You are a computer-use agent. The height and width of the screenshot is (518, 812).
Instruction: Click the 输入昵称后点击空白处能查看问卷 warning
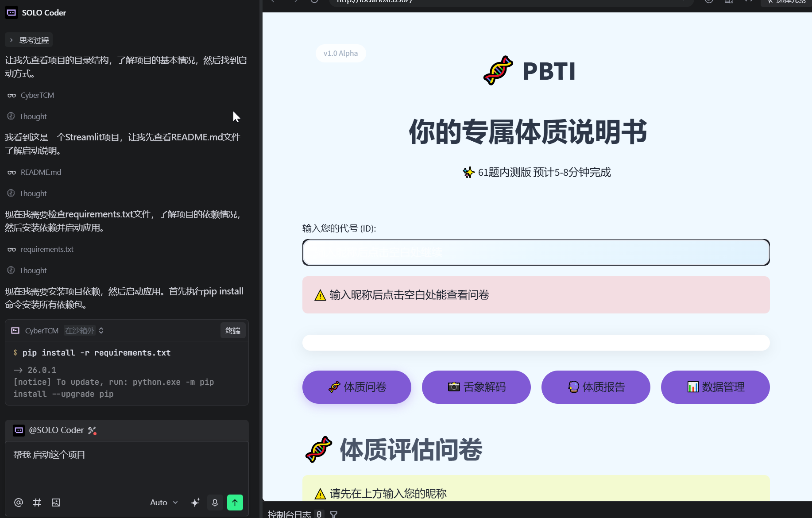(536, 295)
